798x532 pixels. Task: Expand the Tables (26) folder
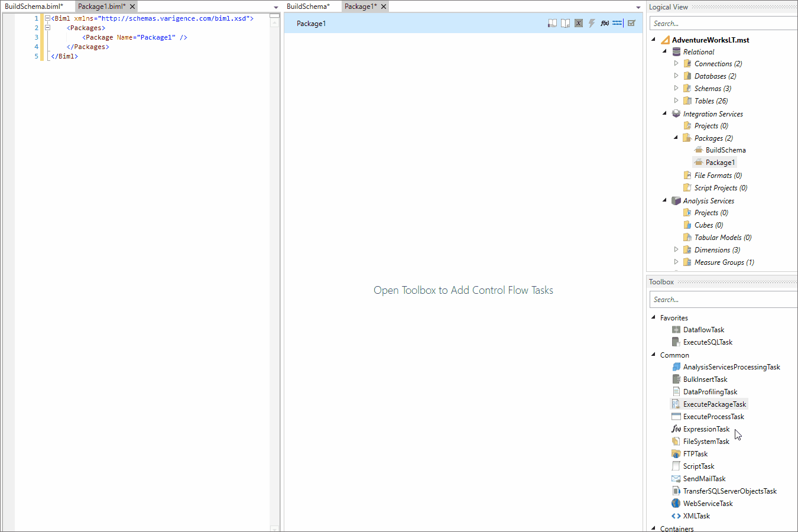[x=676, y=100]
